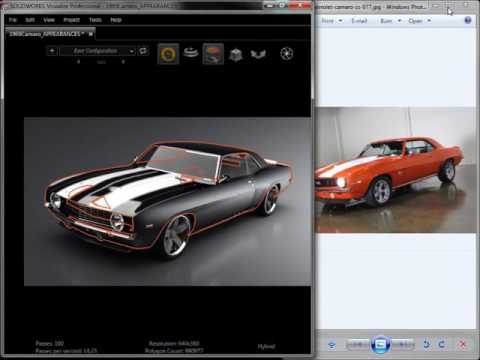The image size is (480, 360).
Task: Open the File menu in Visualize
Action: [x=13, y=20]
